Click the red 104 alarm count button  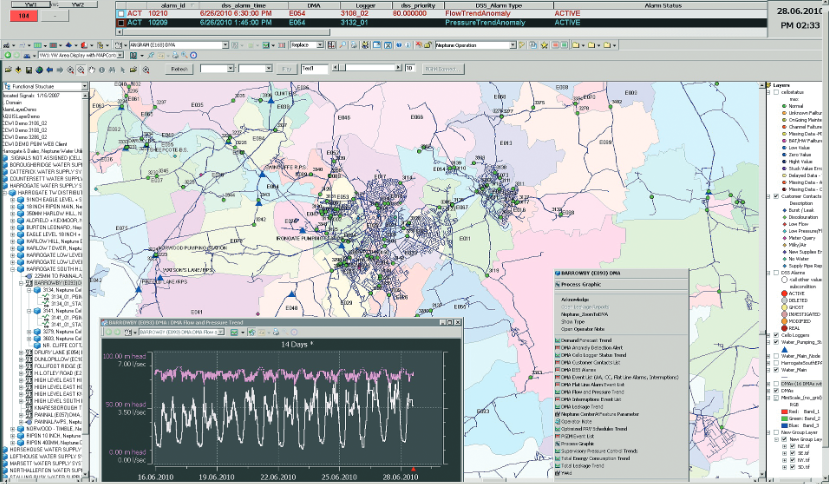(24, 16)
